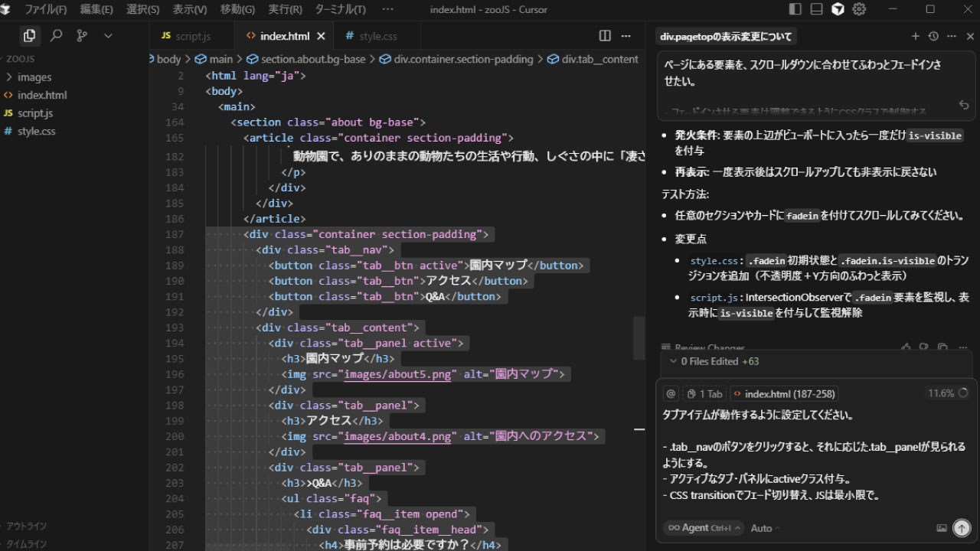Select the section.about.bg-base breadcrumb
The width and height of the screenshot is (980, 551).
306,59
